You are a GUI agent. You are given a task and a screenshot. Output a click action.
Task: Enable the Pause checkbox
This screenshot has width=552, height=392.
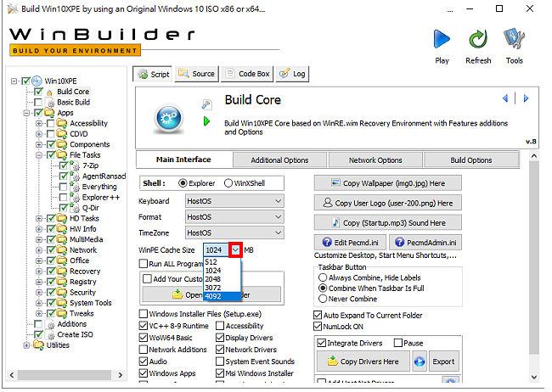398,343
